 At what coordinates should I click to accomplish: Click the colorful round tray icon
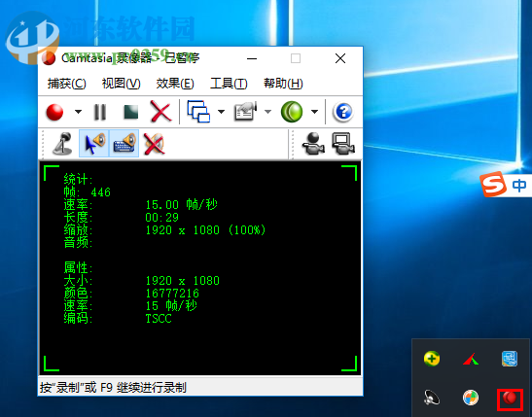pos(471,398)
